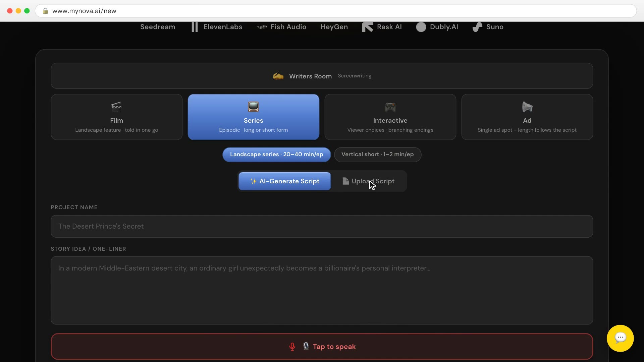Click the Fish Audio name text
The image size is (644, 362).
tap(288, 27)
